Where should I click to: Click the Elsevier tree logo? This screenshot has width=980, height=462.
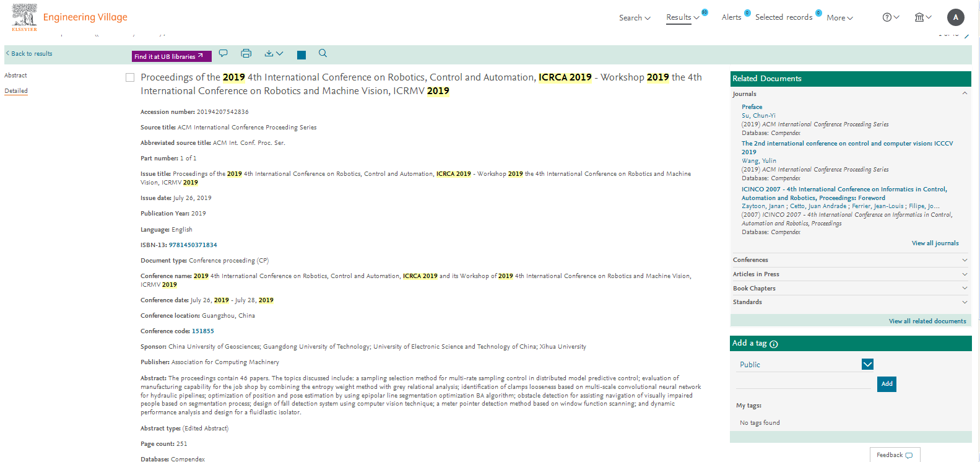coord(24,17)
